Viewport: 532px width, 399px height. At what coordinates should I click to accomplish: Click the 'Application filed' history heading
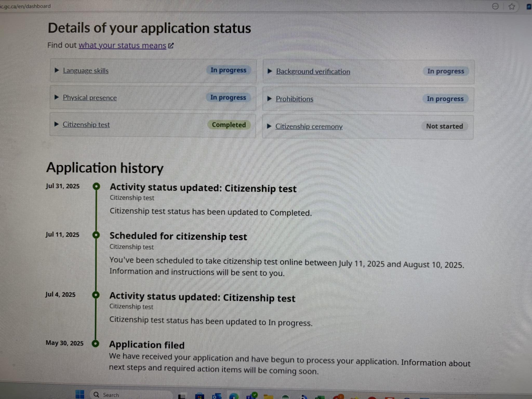[147, 345]
